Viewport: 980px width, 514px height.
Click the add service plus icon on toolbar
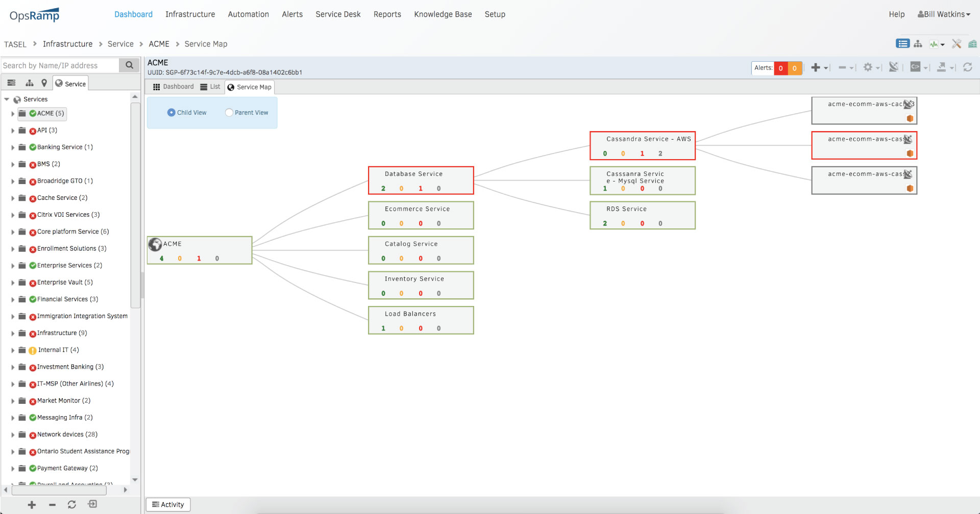(x=815, y=67)
